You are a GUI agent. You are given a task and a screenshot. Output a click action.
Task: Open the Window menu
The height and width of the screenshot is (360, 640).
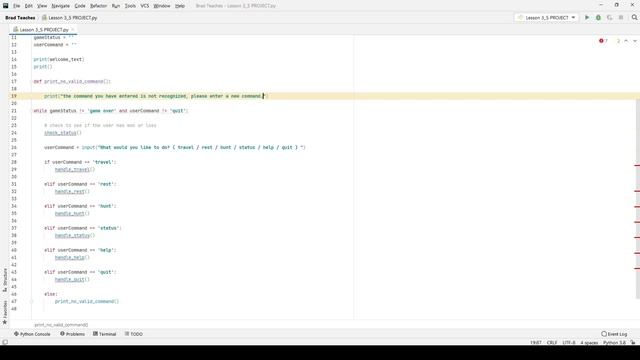coord(162,6)
